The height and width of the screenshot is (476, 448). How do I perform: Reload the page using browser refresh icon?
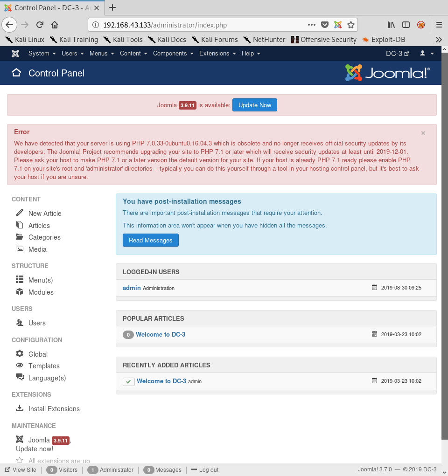tap(40, 25)
